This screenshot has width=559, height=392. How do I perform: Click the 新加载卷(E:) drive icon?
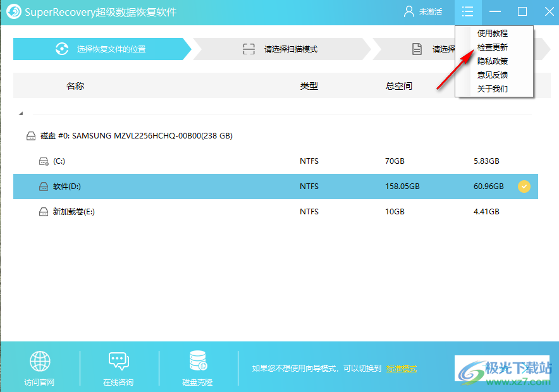click(44, 212)
